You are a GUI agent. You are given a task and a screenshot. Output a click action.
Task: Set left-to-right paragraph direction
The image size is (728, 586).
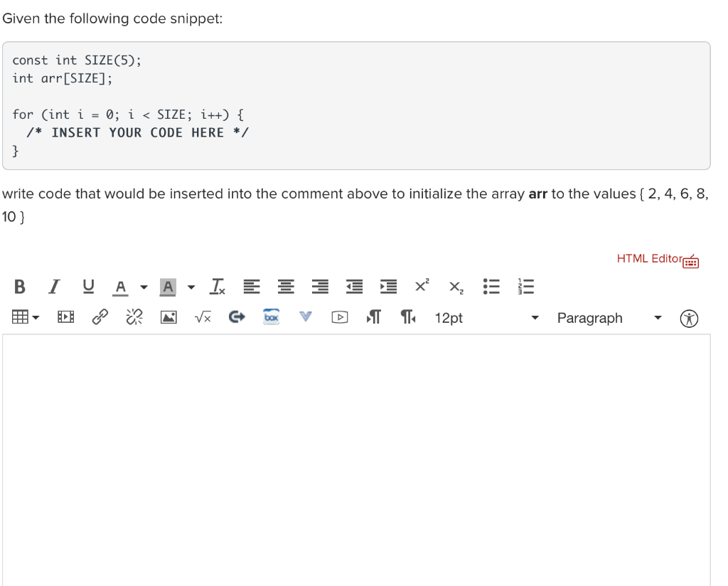tap(373, 317)
